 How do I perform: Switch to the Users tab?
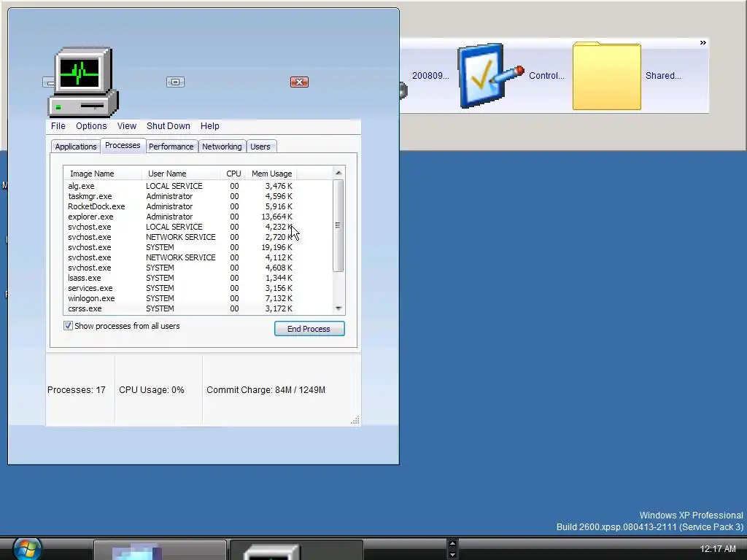pyautogui.click(x=260, y=147)
